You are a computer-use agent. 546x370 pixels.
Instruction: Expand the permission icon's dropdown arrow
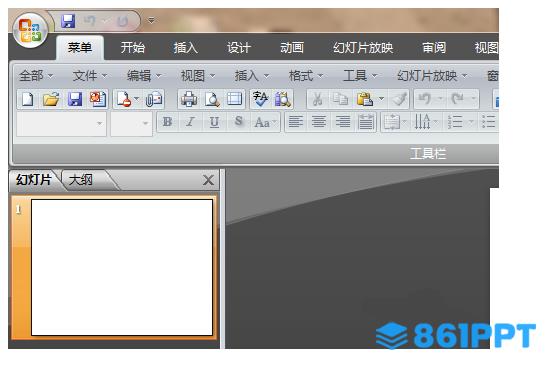click(x=136, y=99)
